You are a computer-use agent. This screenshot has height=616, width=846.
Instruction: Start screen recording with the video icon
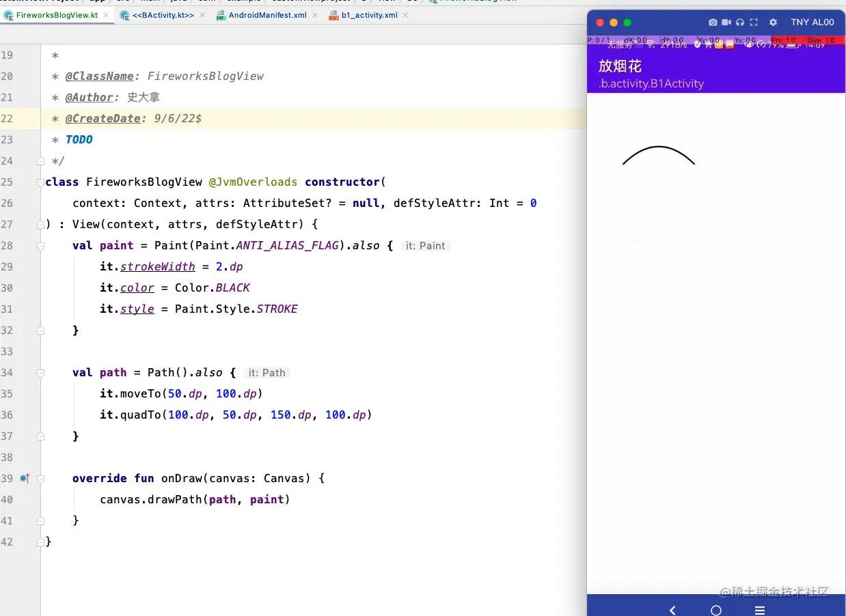(x=726, y=23)
